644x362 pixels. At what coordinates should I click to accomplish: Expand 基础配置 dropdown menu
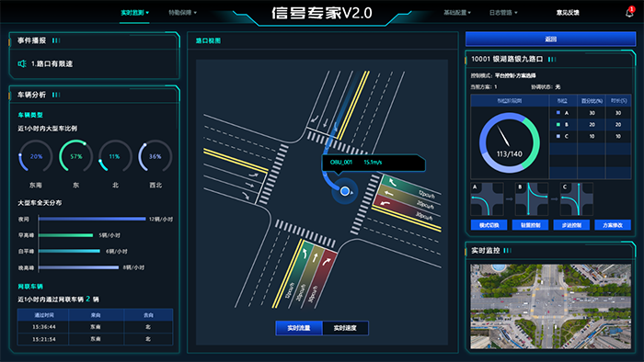(457, 13)
